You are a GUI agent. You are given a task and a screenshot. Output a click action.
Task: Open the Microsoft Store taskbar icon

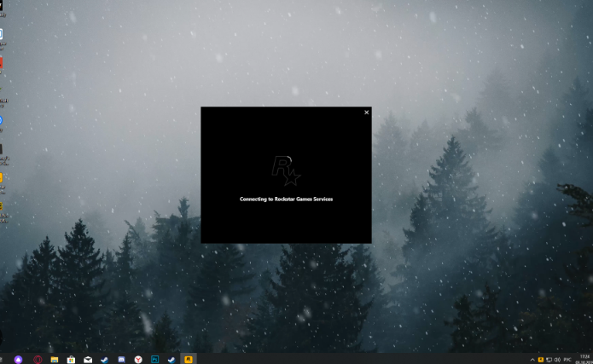tap(71, 360)
